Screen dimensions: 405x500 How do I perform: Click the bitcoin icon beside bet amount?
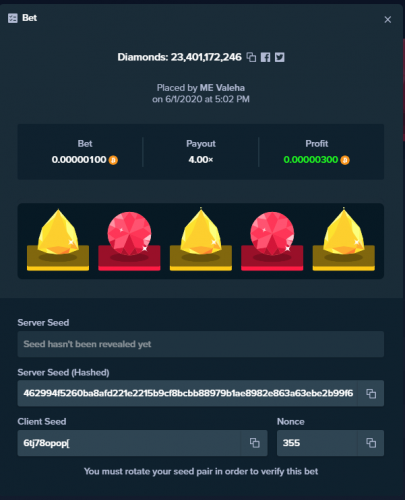(113, 160)
